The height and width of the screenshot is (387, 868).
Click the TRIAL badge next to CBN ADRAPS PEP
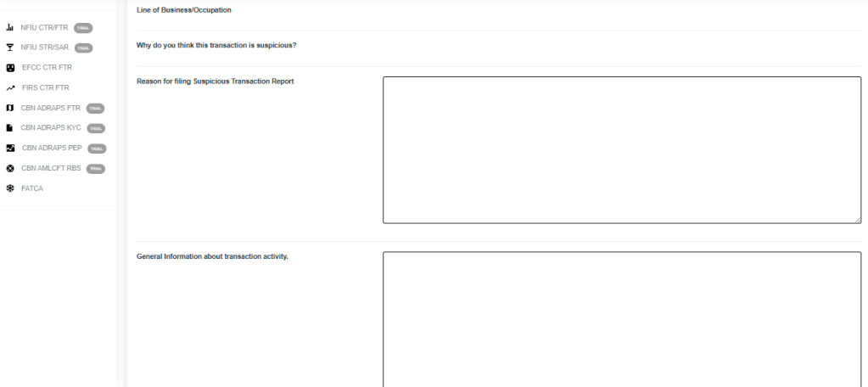click(96, 149)
